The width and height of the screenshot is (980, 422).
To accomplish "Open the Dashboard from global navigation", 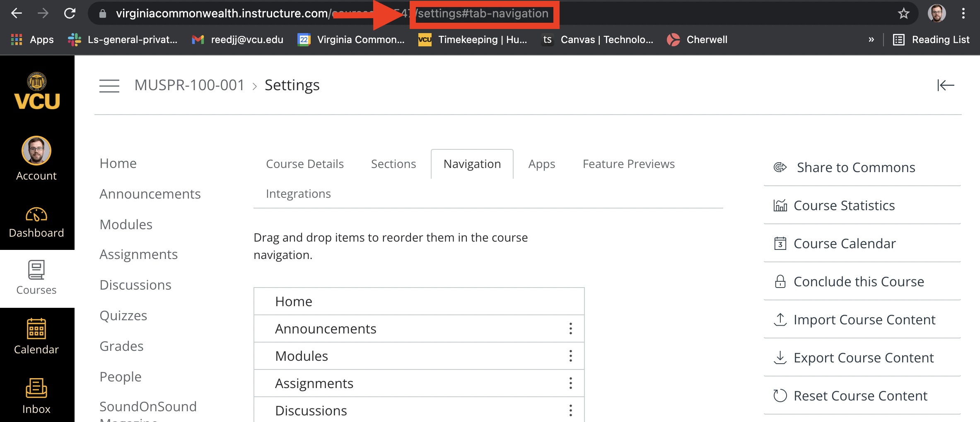I will [36, 222].
